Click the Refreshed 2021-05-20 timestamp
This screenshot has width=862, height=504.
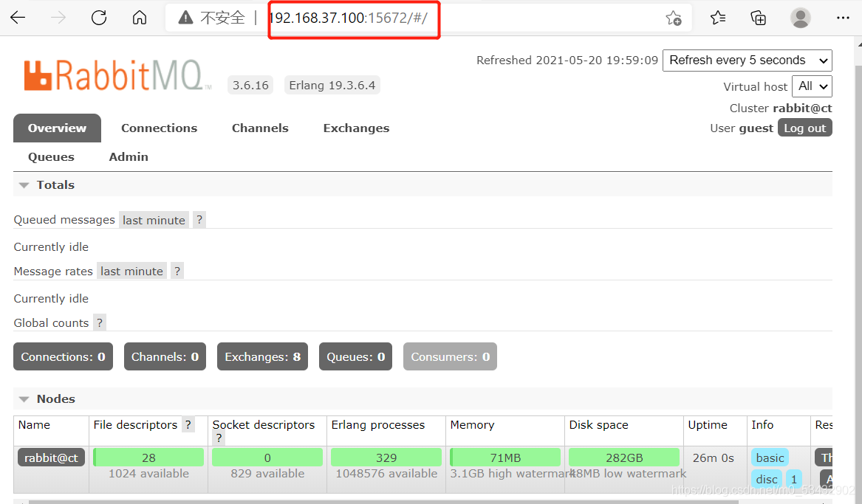click(x=567, y=61)
